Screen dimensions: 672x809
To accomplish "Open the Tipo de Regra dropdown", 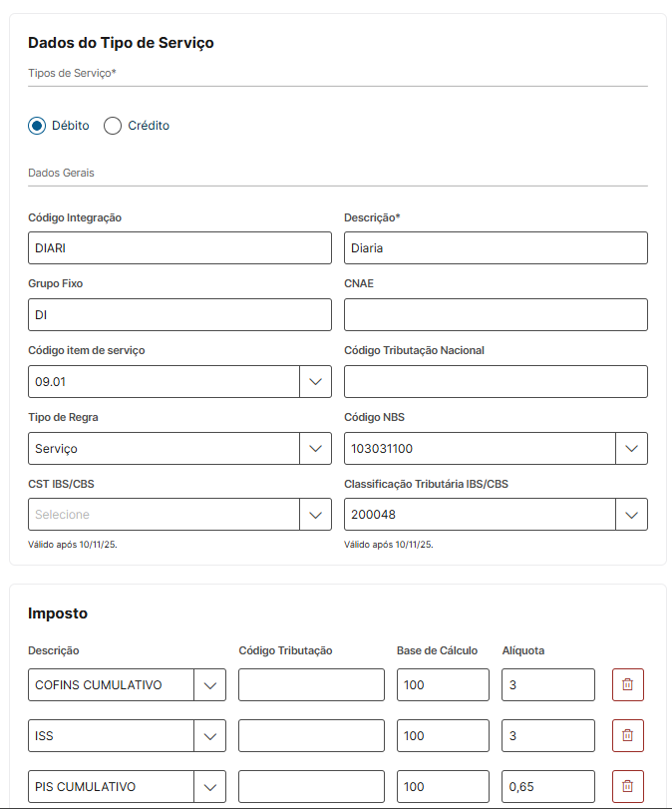I will [315, 449].
